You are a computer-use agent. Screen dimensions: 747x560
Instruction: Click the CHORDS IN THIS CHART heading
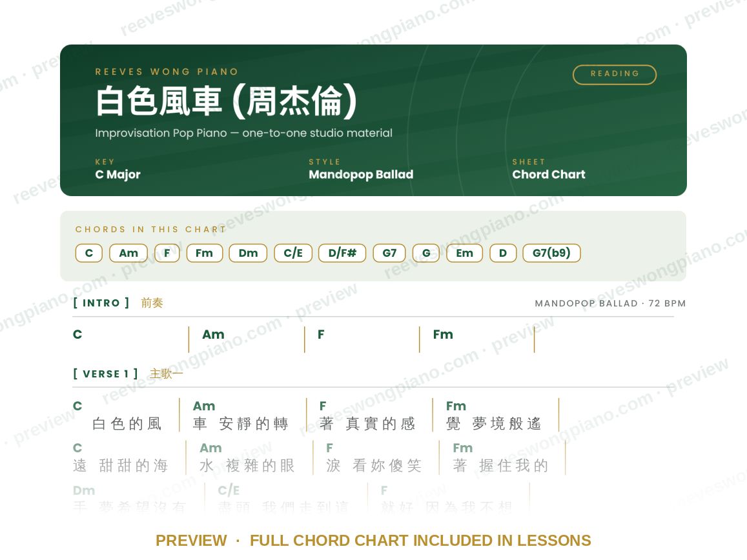(150, 230)
